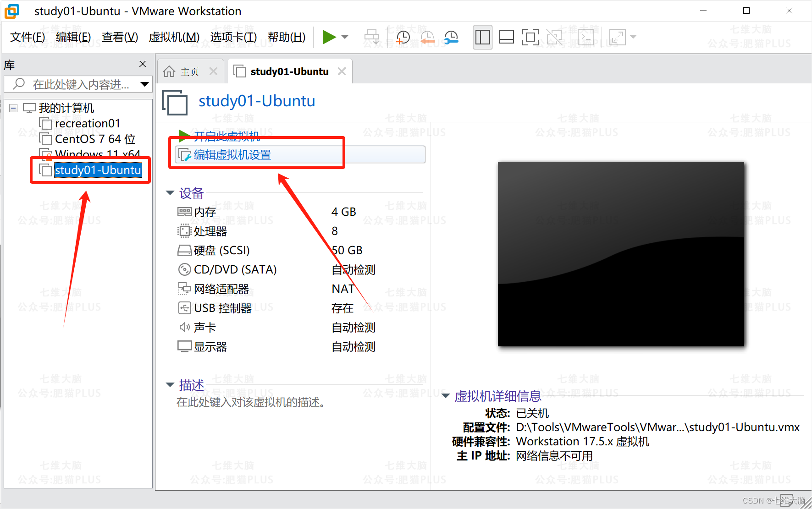Open the stretch display dropdown arrow

click(633, 37)
